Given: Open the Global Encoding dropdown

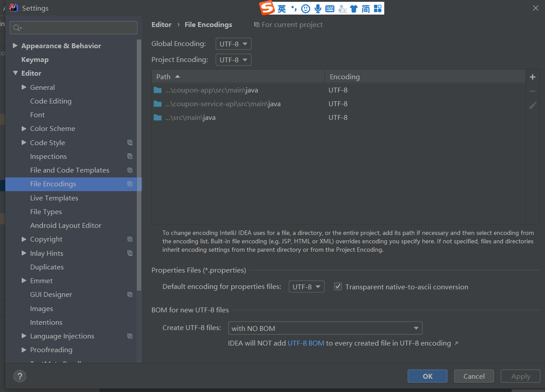Looking at the screenshot, I should pos(233,44).
